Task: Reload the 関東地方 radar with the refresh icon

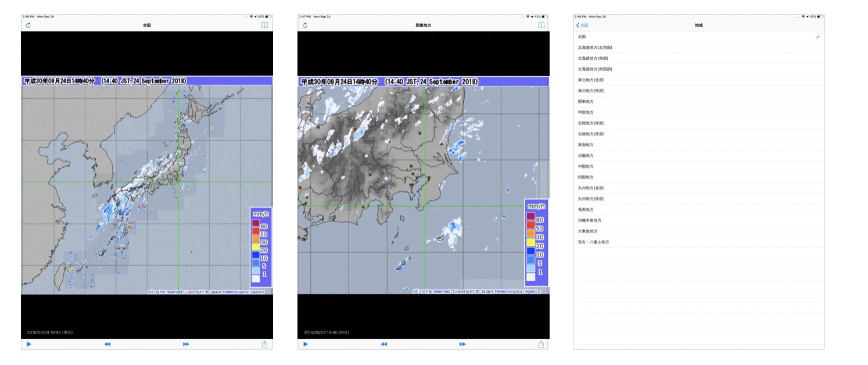Action: pos(304,26)
